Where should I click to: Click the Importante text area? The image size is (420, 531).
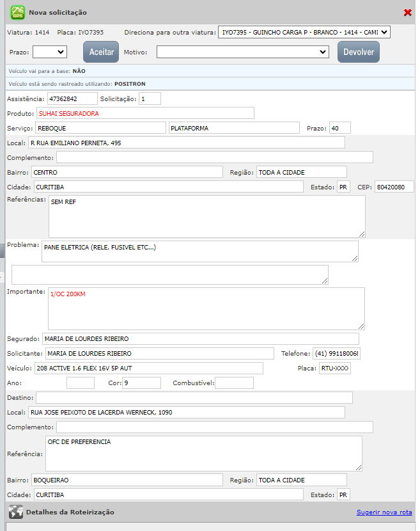pos(206,308)
